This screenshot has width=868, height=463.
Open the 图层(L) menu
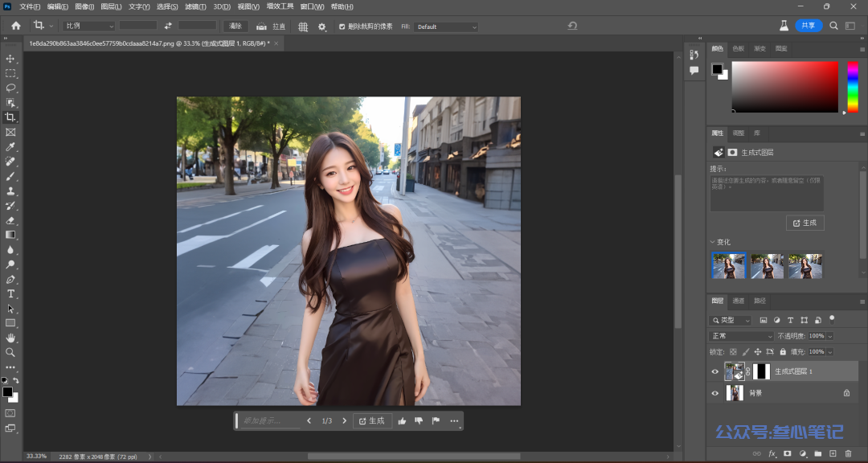click(x=111, y=6)
